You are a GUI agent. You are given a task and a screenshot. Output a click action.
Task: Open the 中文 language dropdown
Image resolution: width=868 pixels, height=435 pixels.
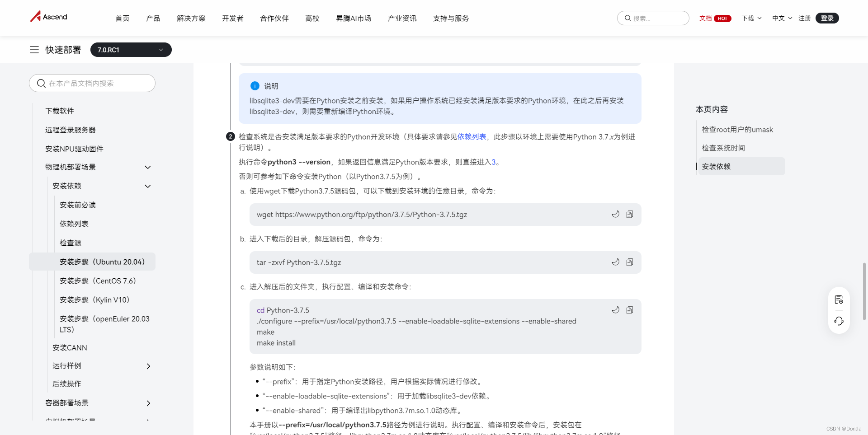click(781, 18)
